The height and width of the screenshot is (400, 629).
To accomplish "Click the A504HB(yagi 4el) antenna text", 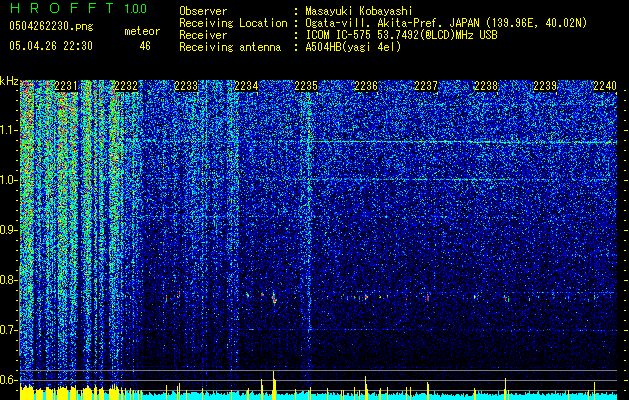I will pos(353,47).
